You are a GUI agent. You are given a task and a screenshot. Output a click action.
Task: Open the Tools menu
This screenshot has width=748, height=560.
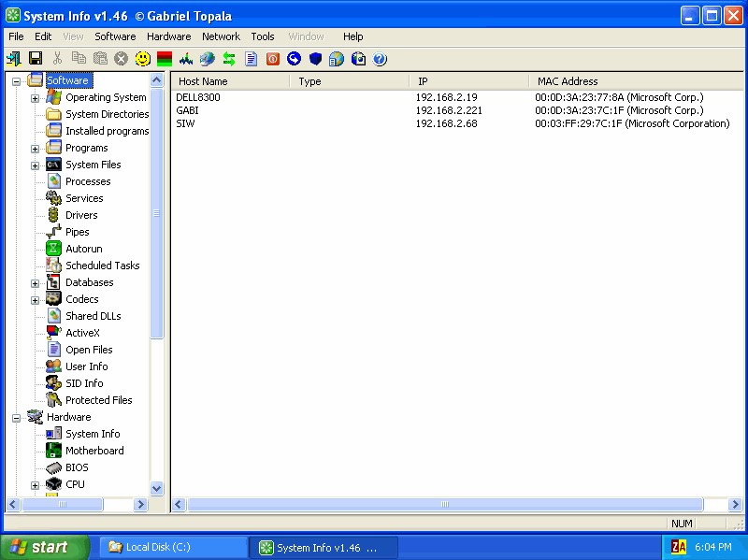(263, 36)
